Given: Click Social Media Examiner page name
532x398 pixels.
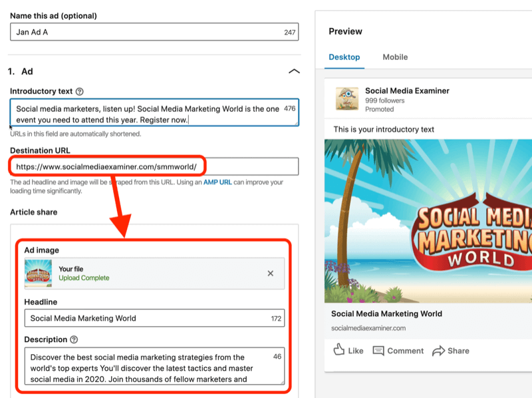Looking at the screenshot, I should pyautogui.click(x=407, y=91).
